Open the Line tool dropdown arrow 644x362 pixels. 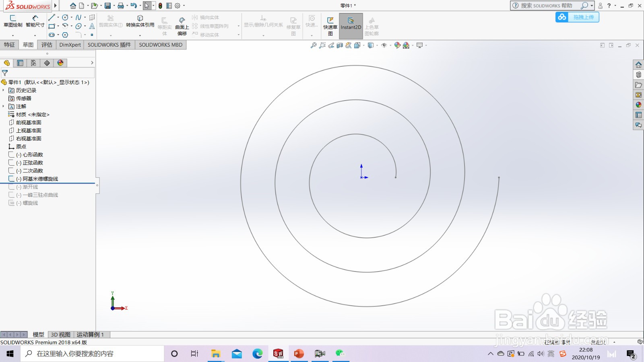(x=58, y=17)
